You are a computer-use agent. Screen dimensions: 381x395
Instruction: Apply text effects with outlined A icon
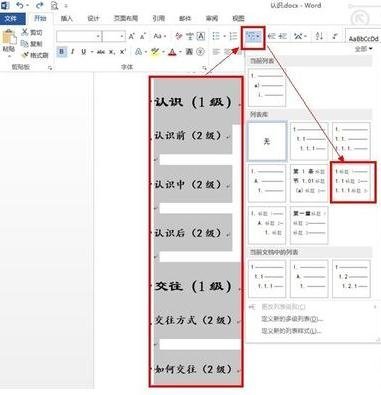139,52
